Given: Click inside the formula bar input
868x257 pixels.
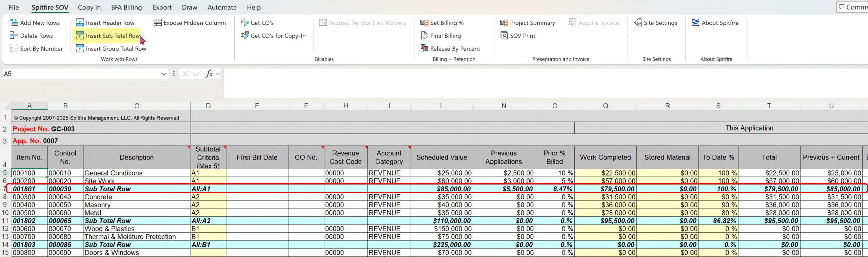Looking at the screenshot, I should click(546, 83).
